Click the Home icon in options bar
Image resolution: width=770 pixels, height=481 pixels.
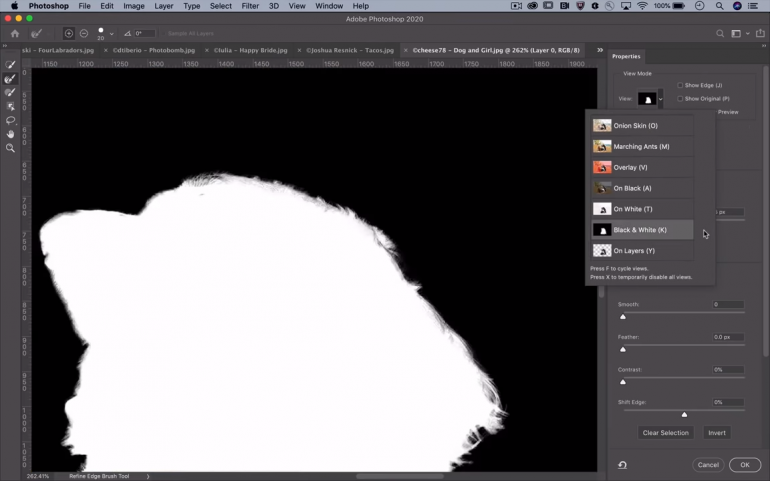point(15,34)
